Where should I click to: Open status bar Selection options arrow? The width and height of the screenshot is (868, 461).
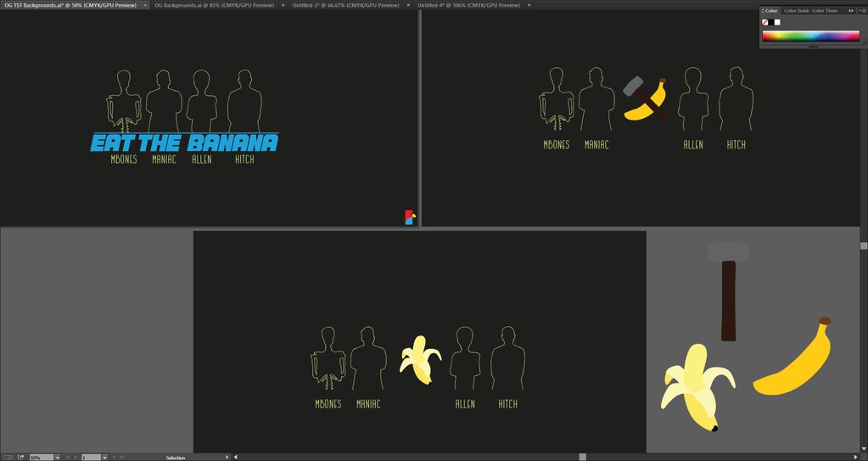point(227,457)
